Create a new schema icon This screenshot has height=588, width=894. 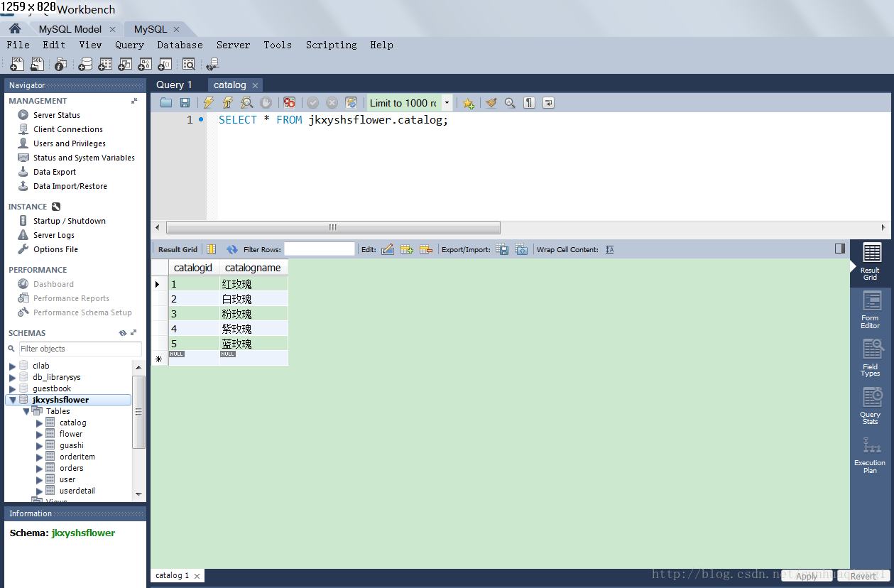point(85,64)
